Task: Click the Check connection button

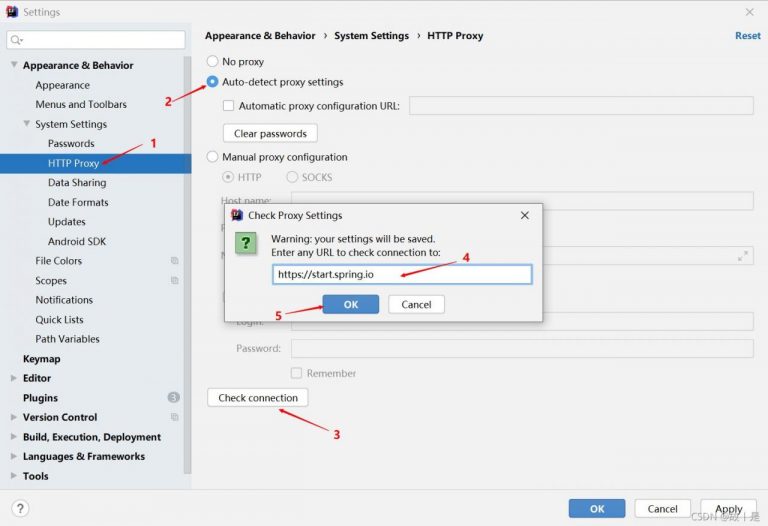Action: coord(258,398)
